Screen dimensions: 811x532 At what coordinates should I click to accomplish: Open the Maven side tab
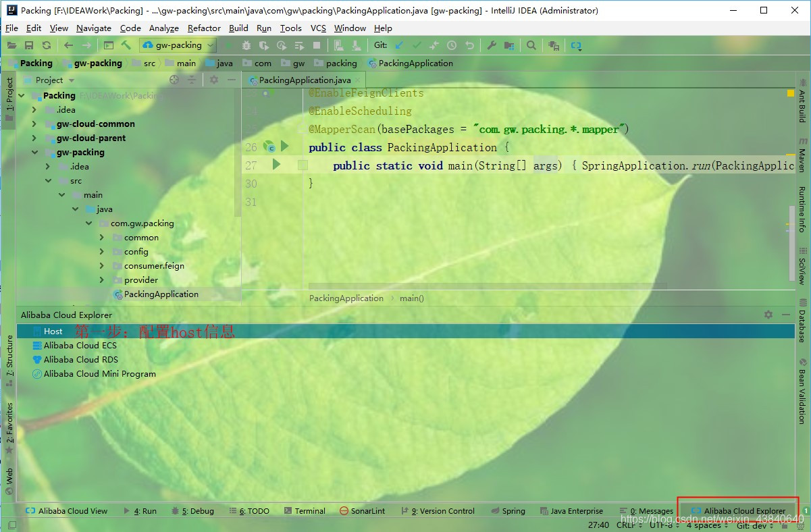(x=802, y=155)
